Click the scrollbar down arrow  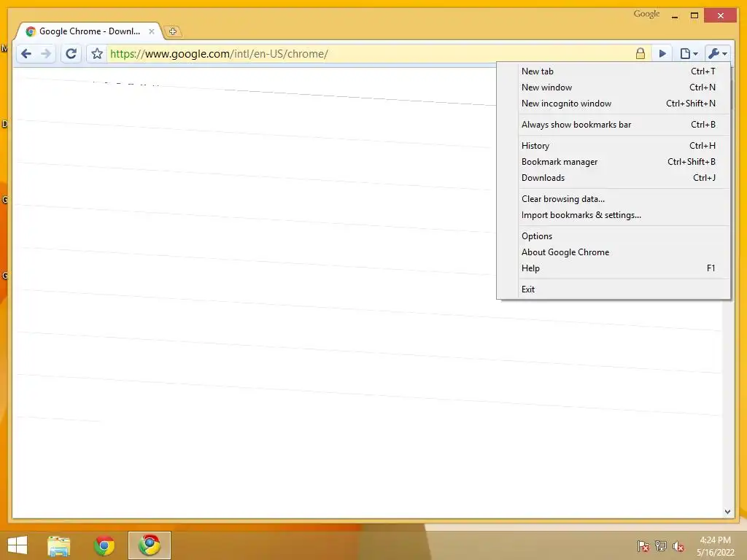727,512
